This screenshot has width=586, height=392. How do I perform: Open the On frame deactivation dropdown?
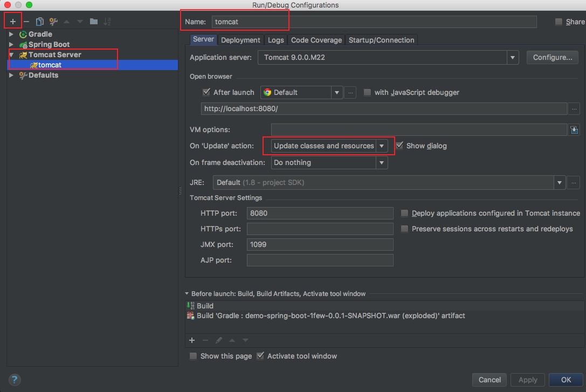pyautogui.click(x=382, y=162)
